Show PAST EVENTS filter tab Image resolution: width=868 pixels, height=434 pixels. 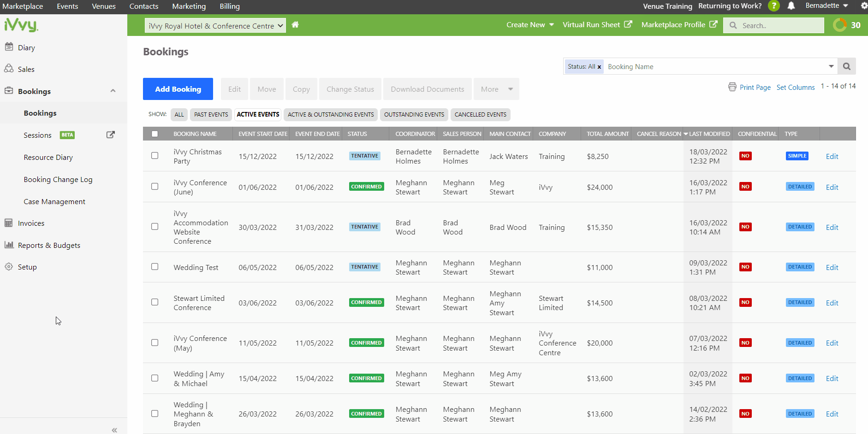pyautogui.click(x=211, y=115)
